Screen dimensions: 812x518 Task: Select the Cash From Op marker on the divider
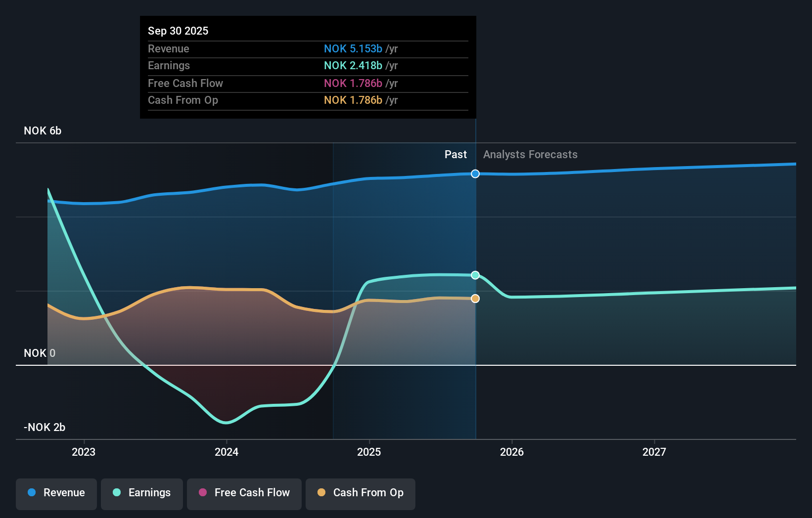point(475,298)
